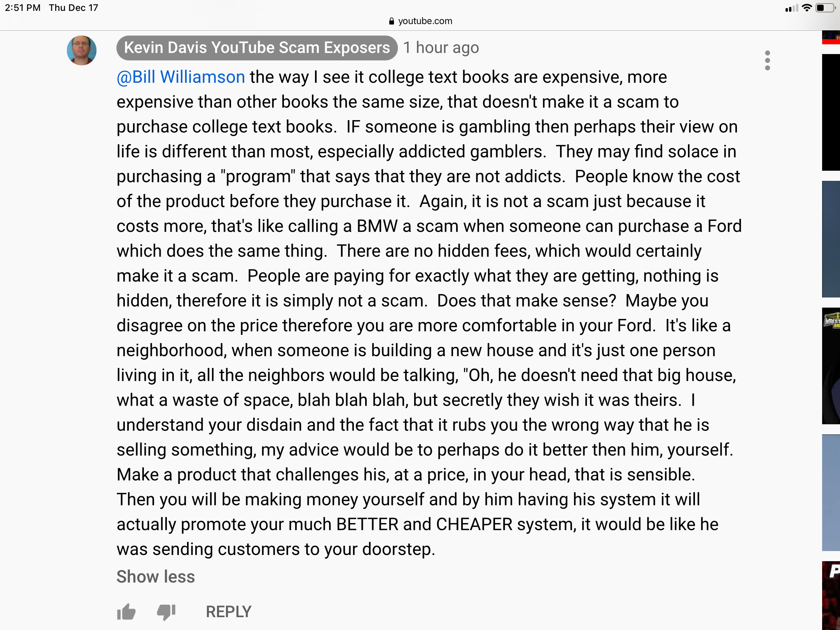Like the comment with thumbs up
Viewport: 840px width, 630px height.
126,612
